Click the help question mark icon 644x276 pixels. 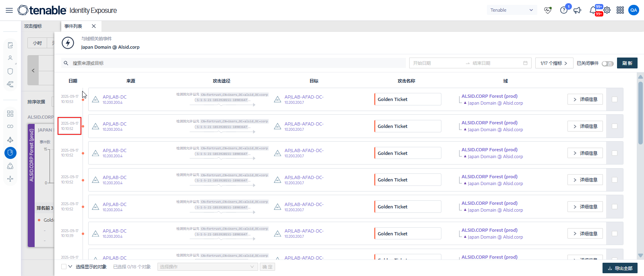(x=563, y=10)
